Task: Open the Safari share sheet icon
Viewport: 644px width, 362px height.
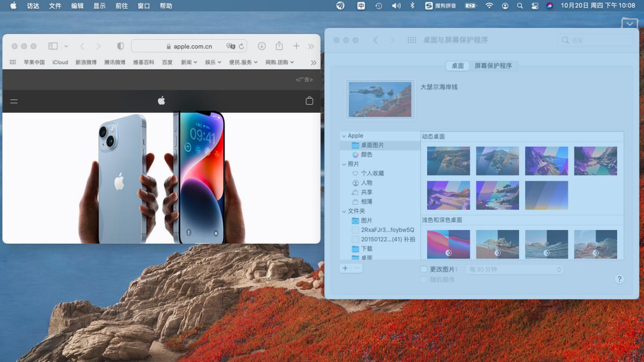Action: pos(279,46)
